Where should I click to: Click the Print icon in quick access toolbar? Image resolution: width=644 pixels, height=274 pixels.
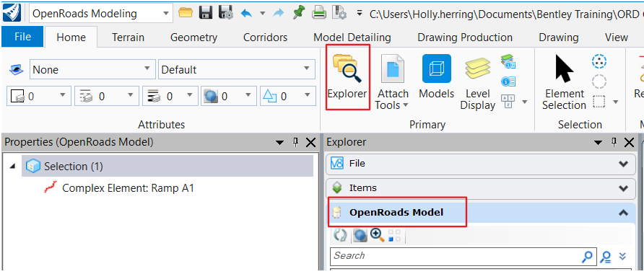[318, 13]
